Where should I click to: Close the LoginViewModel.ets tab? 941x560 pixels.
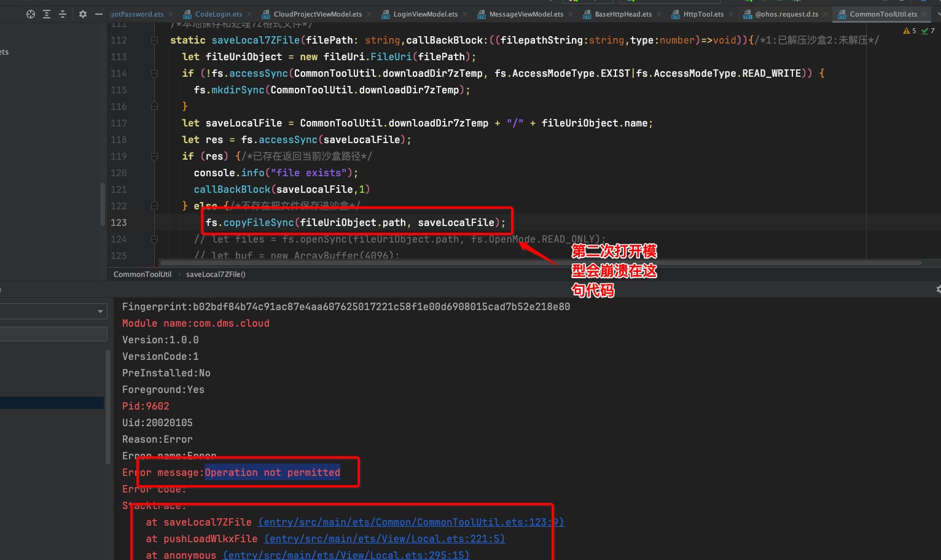[x=464, y=14]
